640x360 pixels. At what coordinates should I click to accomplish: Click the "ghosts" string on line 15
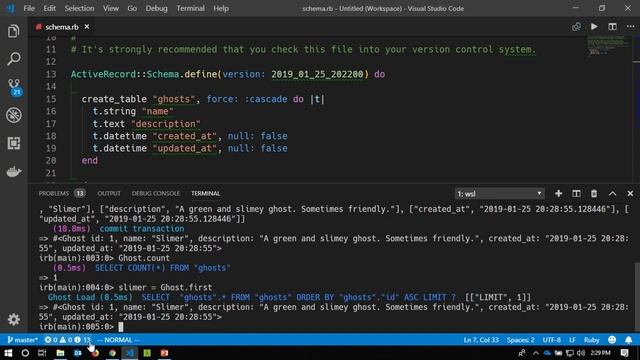pos(173,99)
